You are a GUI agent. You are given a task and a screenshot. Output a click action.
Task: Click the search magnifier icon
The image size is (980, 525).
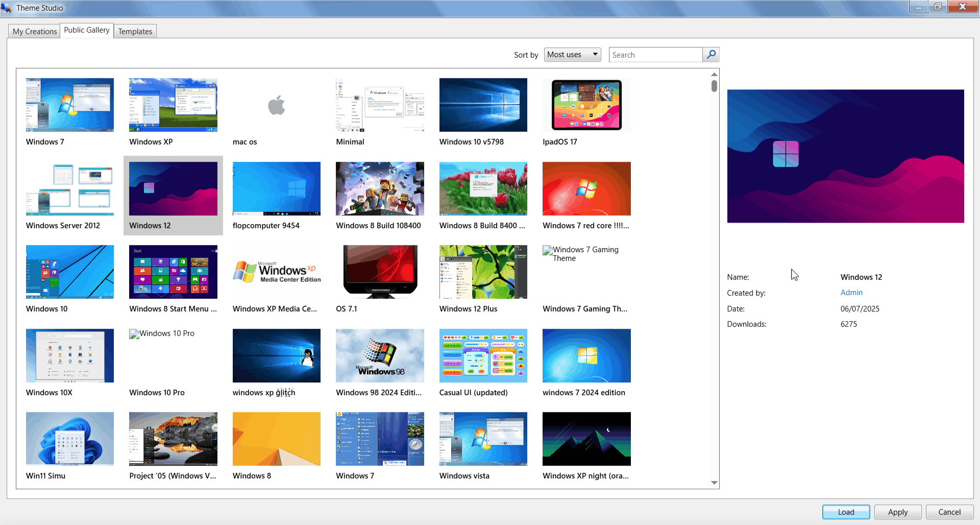coord(711,54)
